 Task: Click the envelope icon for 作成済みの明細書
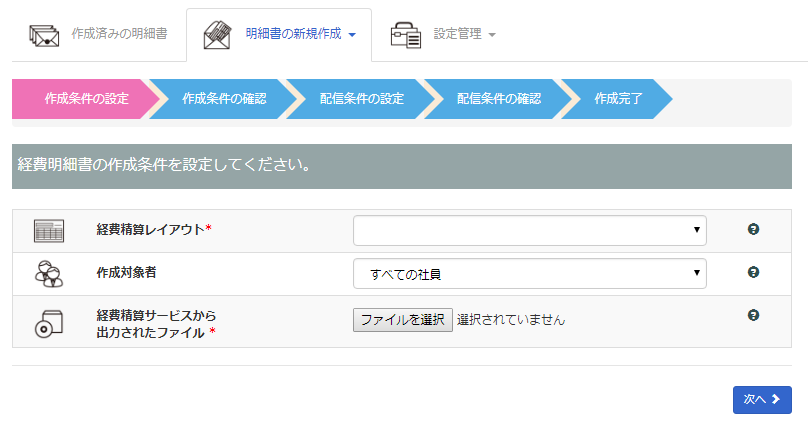click(44, 35)
